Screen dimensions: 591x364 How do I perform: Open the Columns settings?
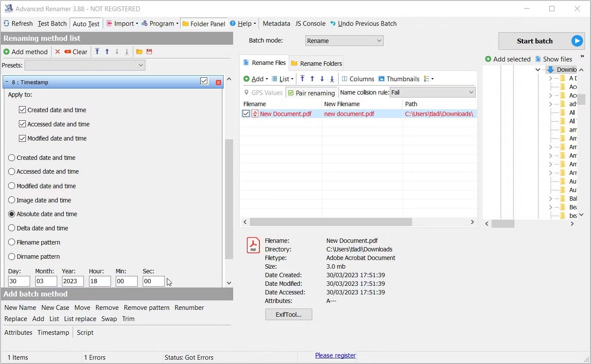[x=358, y=79]
